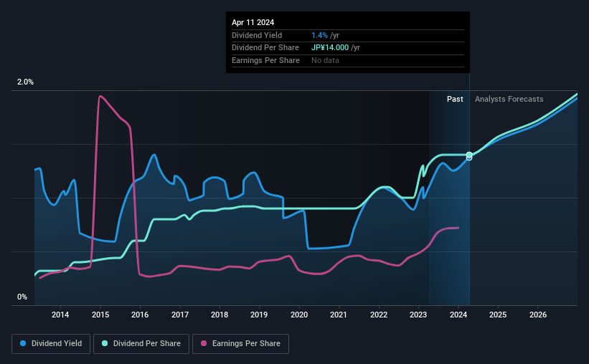The width and height of the screenshot is (589, 364).
Task: Click the pink earnings peak near 2015
Action: (x=100, y=96)
